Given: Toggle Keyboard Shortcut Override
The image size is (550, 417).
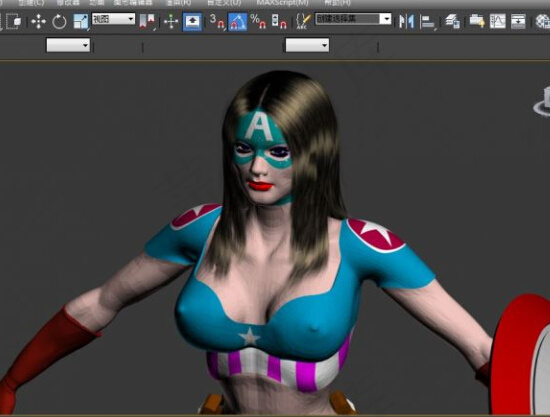Looking at the screenshot, I should click(x=192, y=22).
